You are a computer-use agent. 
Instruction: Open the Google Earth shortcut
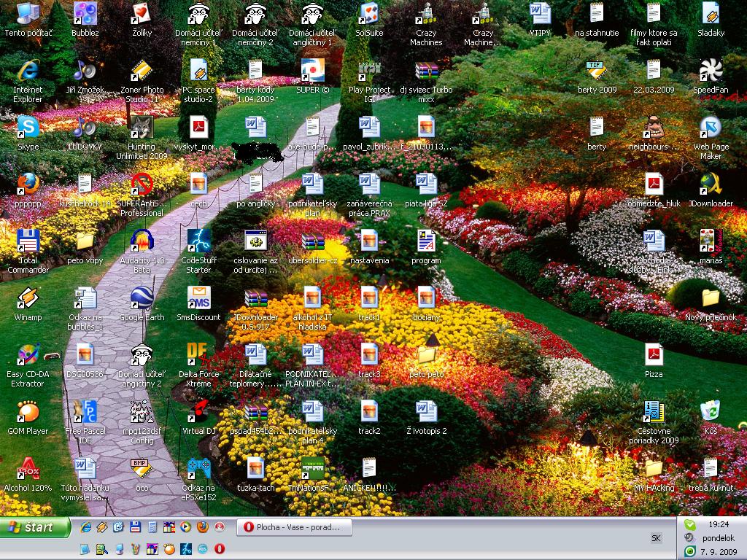142,297
